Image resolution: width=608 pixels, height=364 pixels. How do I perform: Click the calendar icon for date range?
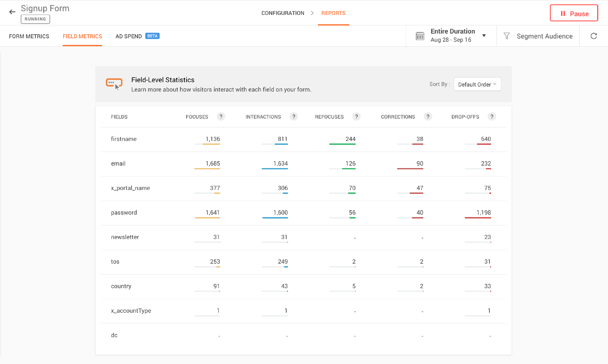420,36
